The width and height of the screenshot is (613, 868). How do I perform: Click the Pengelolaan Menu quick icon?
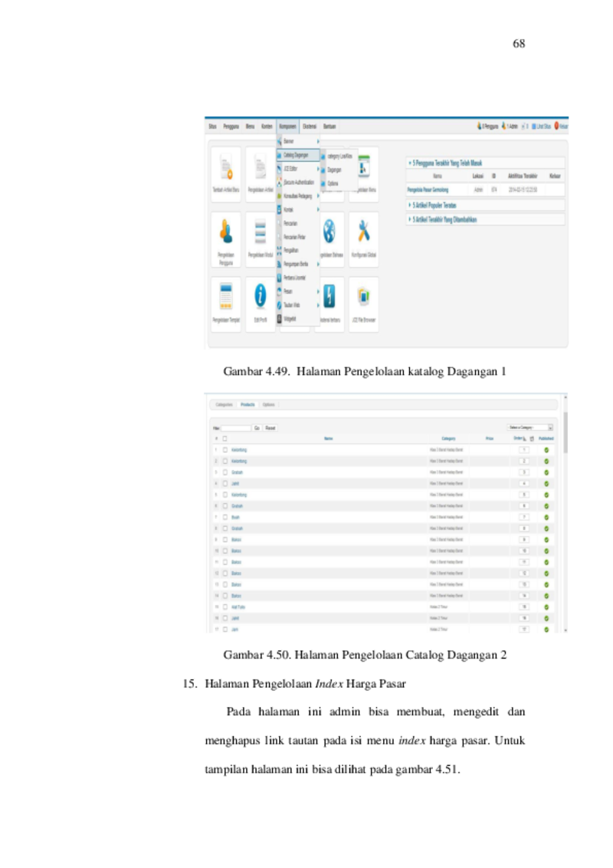363,174
